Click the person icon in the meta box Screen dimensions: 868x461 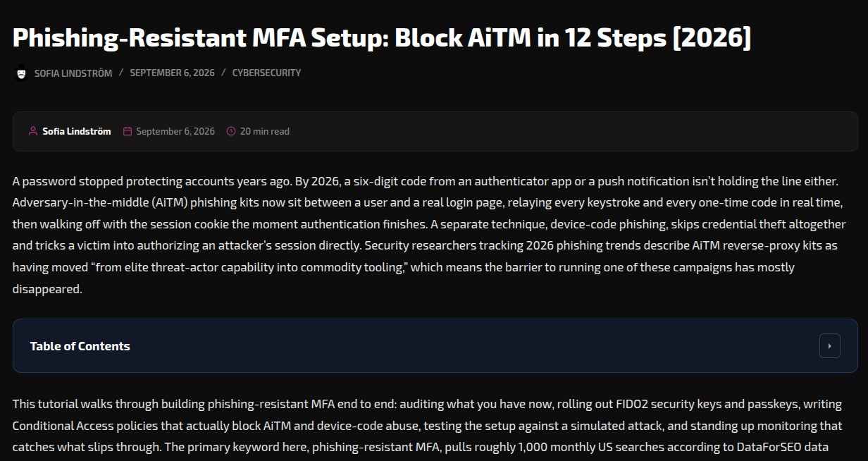click(33, 131)
